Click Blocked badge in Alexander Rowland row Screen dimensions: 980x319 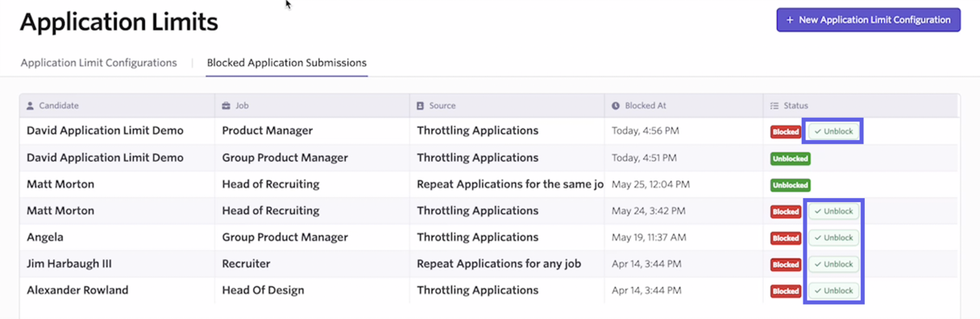(785, 291)
